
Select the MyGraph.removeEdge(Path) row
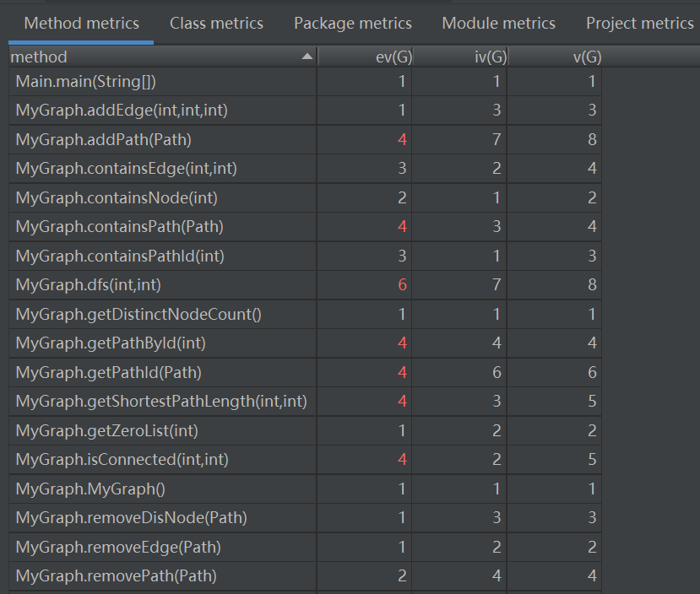[305, 547]
